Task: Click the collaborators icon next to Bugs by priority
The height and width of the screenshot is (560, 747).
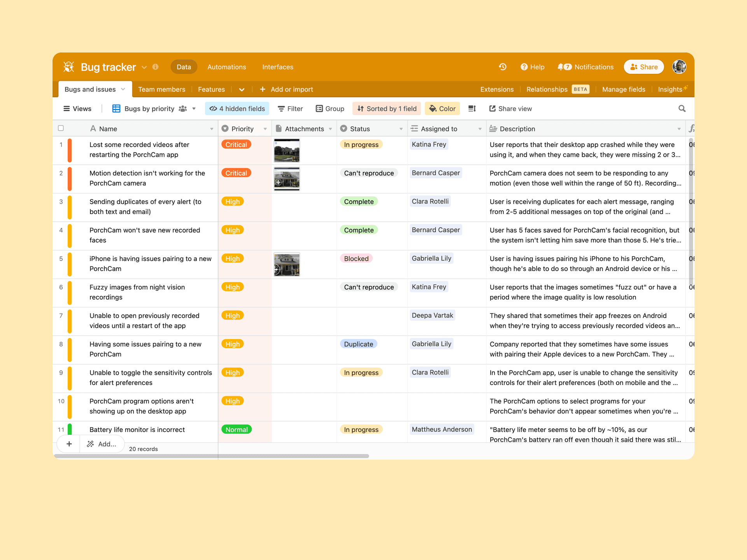Action: pos(183,108)
